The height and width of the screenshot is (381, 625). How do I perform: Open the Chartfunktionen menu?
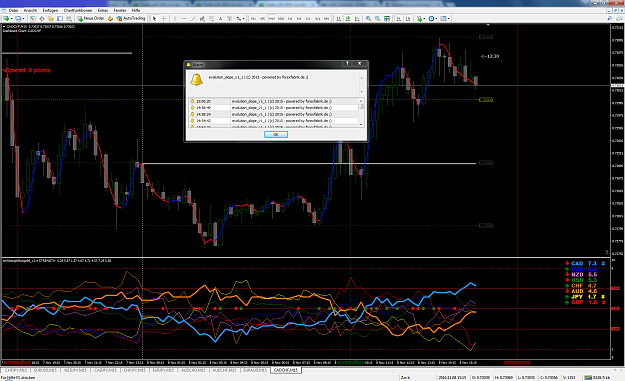tap(78, 10)
